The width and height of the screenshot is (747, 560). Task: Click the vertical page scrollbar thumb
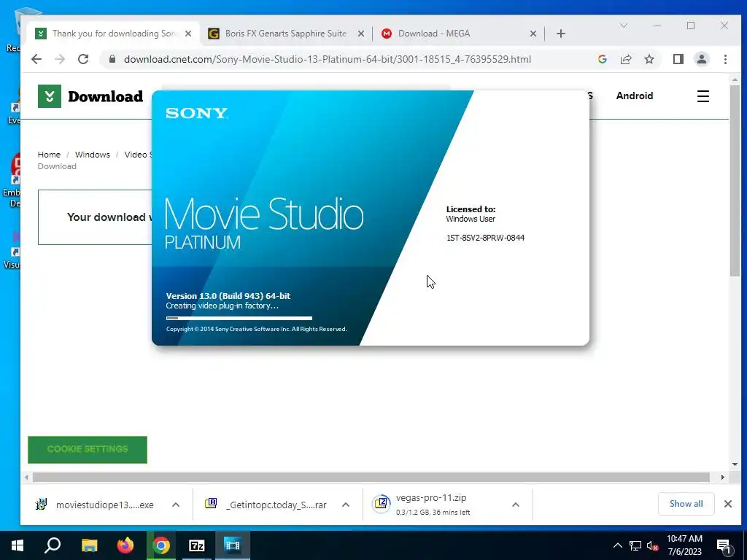click(735, 180)
